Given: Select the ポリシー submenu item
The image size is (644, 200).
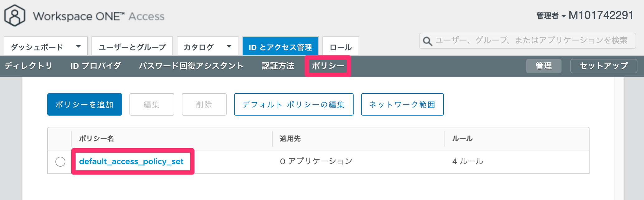Looking at the screenshot, I should pos(328,66).
